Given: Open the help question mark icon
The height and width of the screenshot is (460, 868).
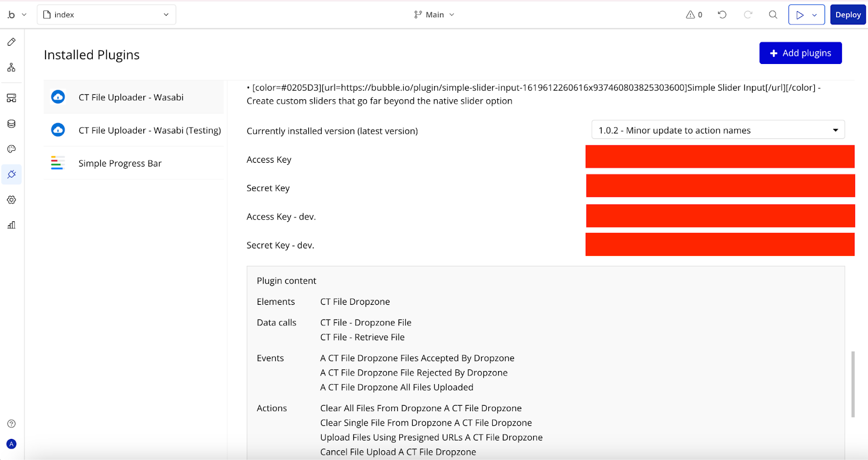Looking at the screenshot, I should tap(11, 424).
